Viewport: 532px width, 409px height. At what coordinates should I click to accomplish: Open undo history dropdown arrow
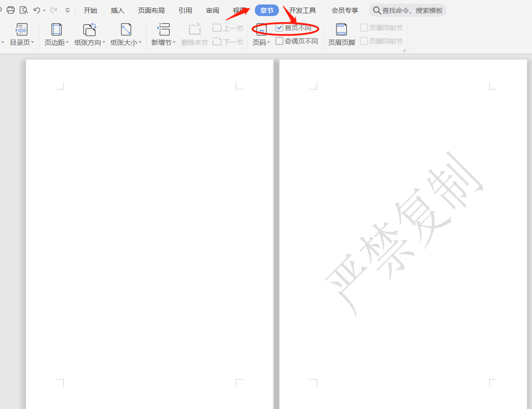tap(44, 11)
